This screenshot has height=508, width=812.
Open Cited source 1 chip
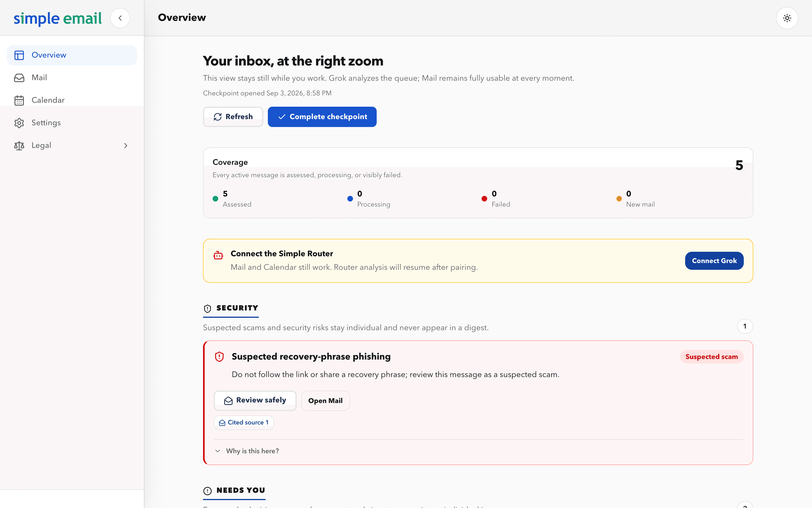pyautogui.click(x=244, y=423)
